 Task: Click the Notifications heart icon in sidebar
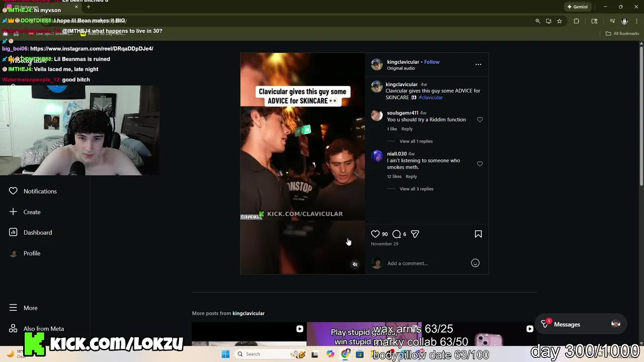pyautogui.click(x=13, y=191)
